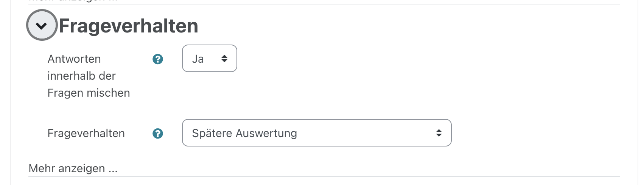Click the words innerhalb der in the label
Image resolution: width=644 pixels, height=185 pixels.
pos(81,76)
